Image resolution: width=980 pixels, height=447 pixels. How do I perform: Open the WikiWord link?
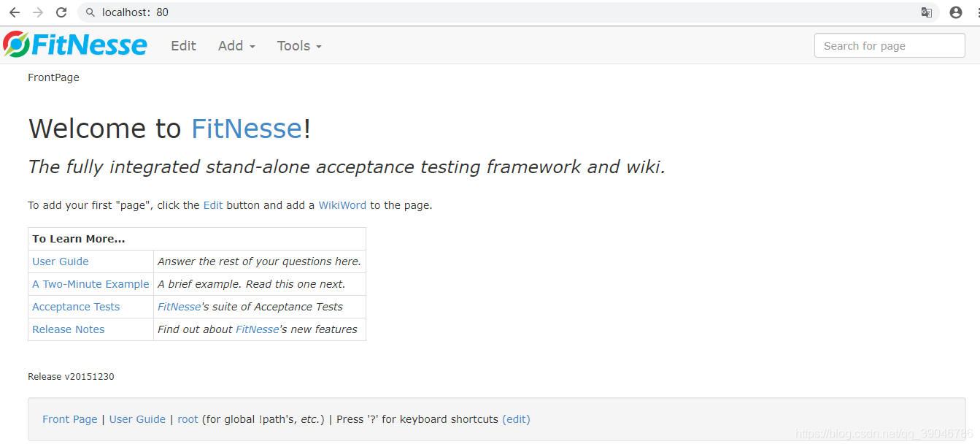pos(342,205)
